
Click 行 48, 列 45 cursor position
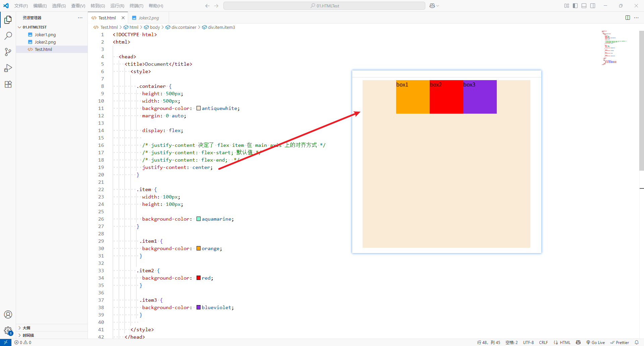coord(488,342)
